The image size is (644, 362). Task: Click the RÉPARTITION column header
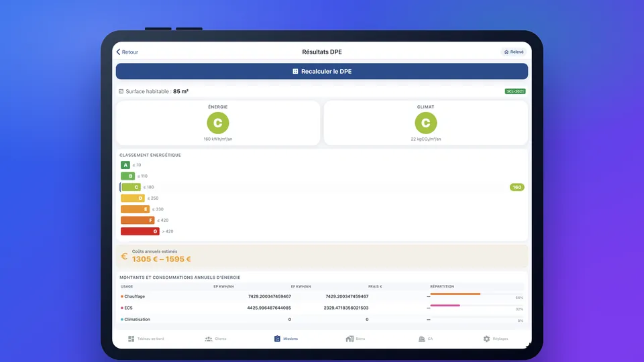point(442,286)
